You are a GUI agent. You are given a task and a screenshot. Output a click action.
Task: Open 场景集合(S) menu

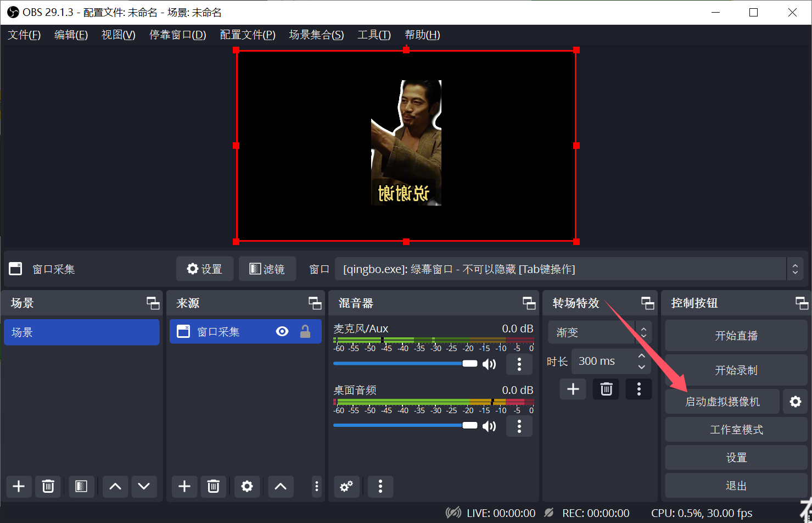[x=316, y=35]
